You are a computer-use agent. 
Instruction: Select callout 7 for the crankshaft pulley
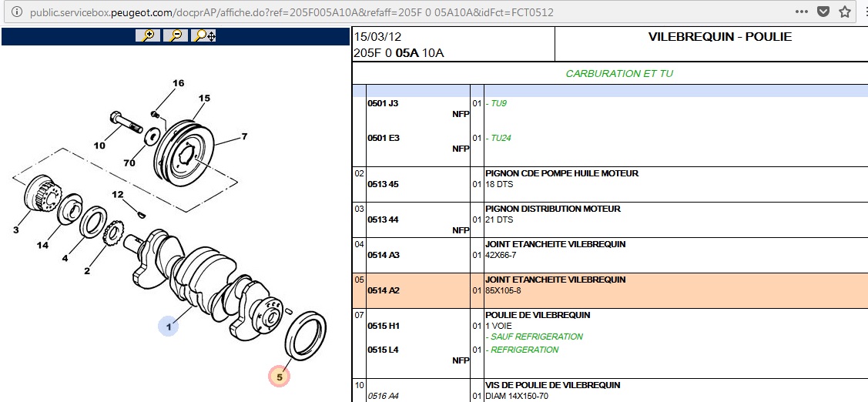coord(244,136)
